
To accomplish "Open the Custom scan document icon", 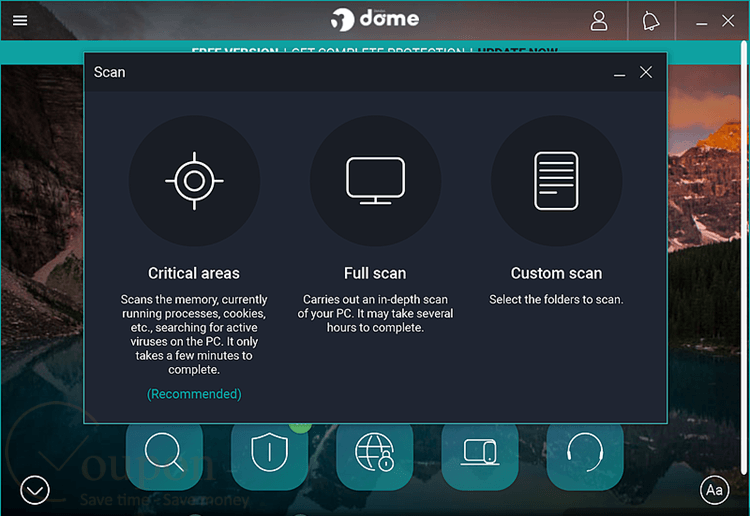I will [556, 181].
